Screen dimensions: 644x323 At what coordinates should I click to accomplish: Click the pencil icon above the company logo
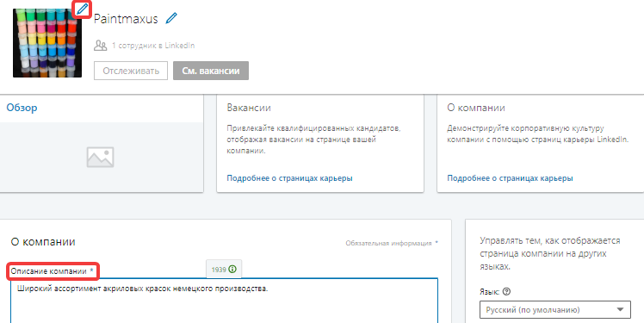[82, 9]
